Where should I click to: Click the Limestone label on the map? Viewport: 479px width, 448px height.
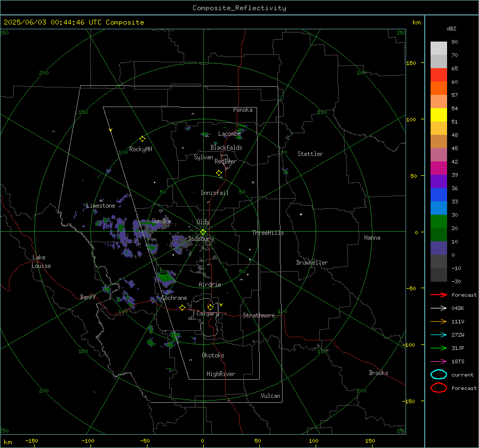[101, 206]
